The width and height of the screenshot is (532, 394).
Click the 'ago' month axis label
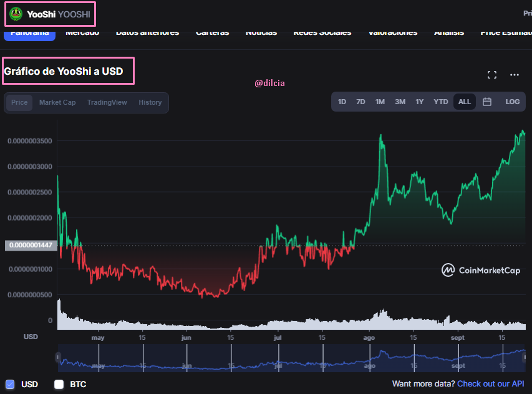tap(369, 338)
